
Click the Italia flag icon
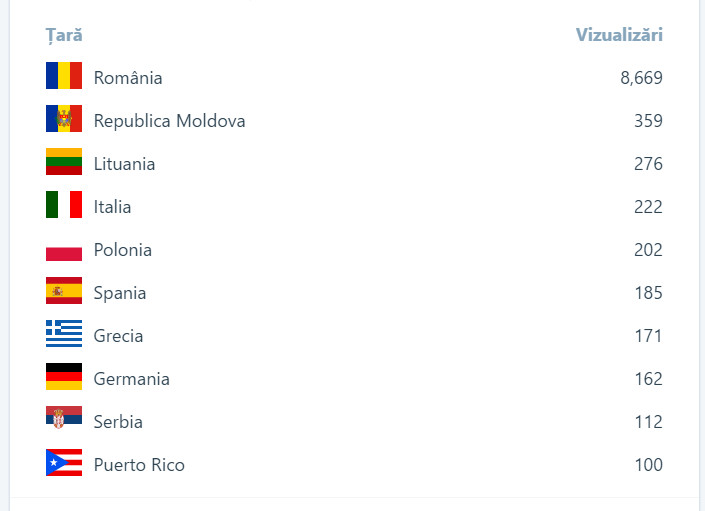tap(64, 205)
